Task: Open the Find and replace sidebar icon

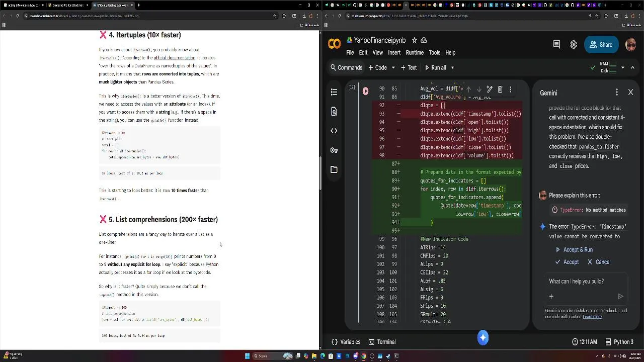Action: (334, 112)
